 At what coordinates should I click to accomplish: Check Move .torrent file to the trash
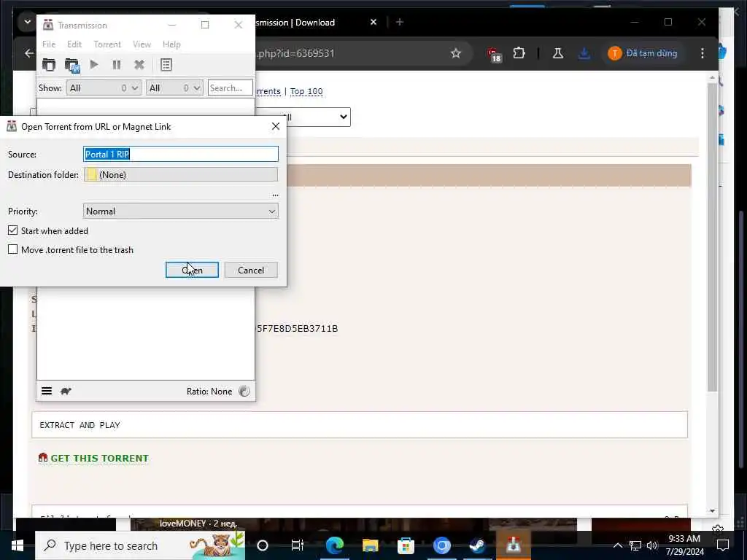point(13,249)
